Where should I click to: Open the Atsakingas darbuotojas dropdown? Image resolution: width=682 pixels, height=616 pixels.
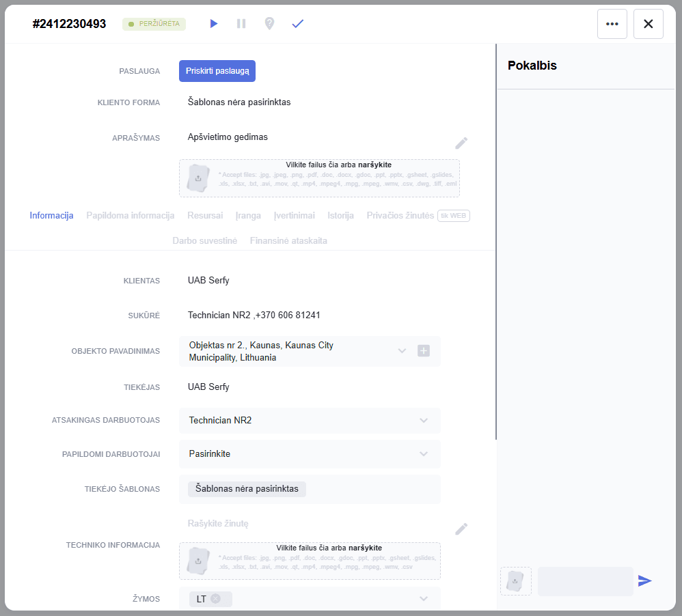(x=424, y=421)
